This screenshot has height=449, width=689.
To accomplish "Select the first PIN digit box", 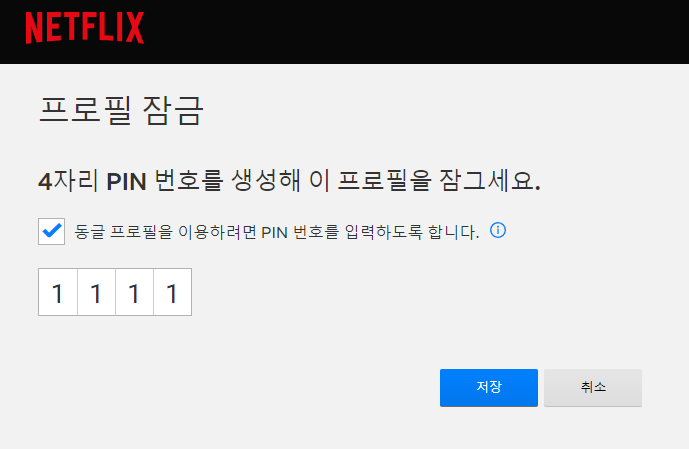I will 58,292.
